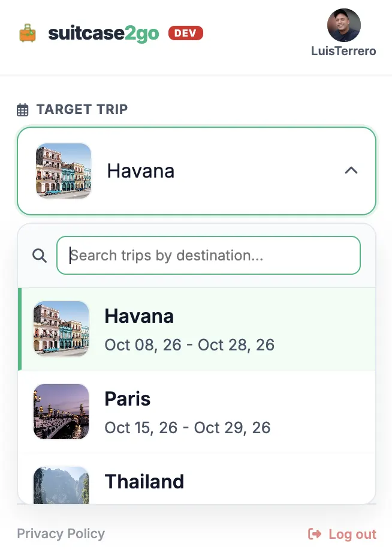The width and height of the screenshot is (392, 558).
Task: Focus the Search trips by destination field
Action: click(x=209, y=255)
